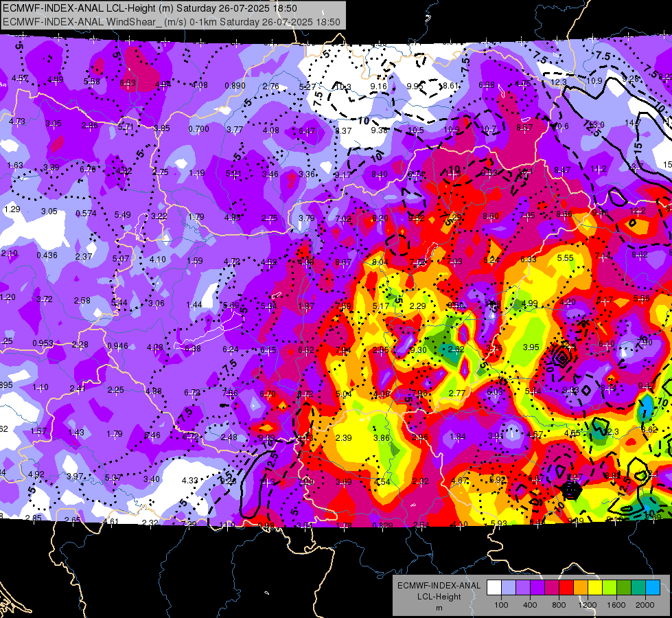Click the 1600 label under the legend
The image size is (672, 618).
click(x=616, y=605)
